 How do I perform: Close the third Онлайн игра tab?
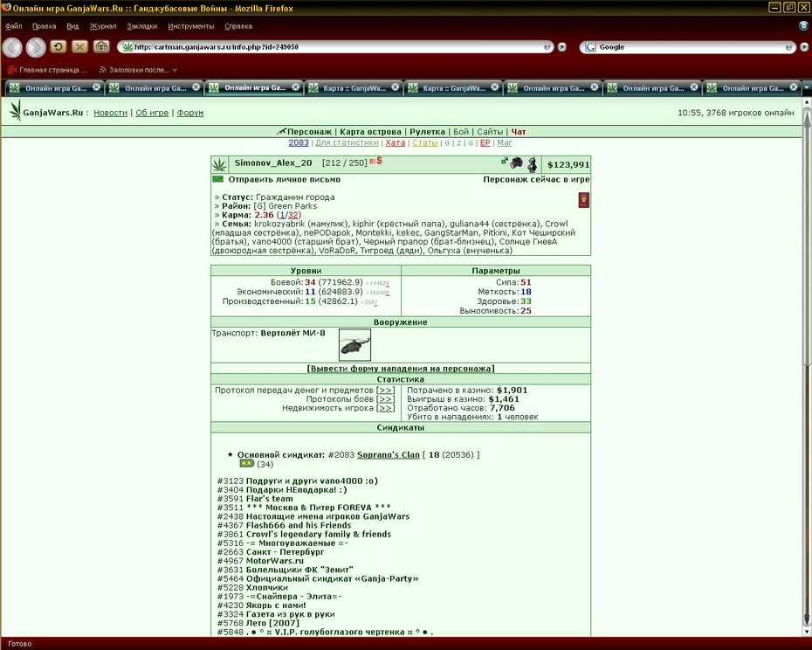[x=295, y=87]
